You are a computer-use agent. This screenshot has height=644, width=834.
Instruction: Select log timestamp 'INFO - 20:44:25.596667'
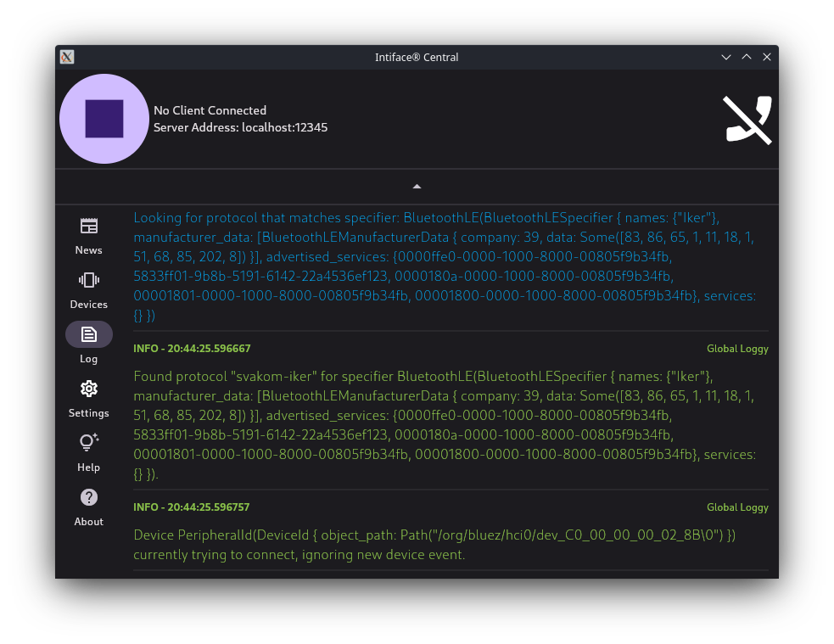coord(192,349)
